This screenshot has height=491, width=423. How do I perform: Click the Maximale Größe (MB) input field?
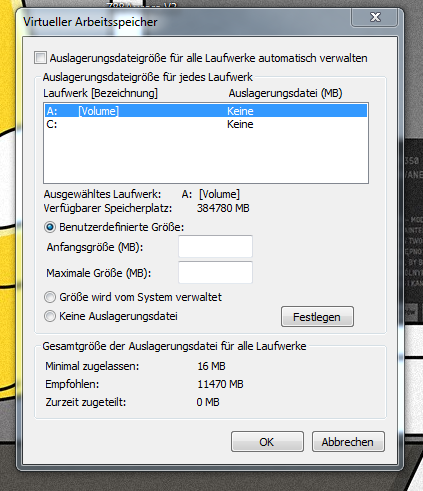(x=215, y=272)
